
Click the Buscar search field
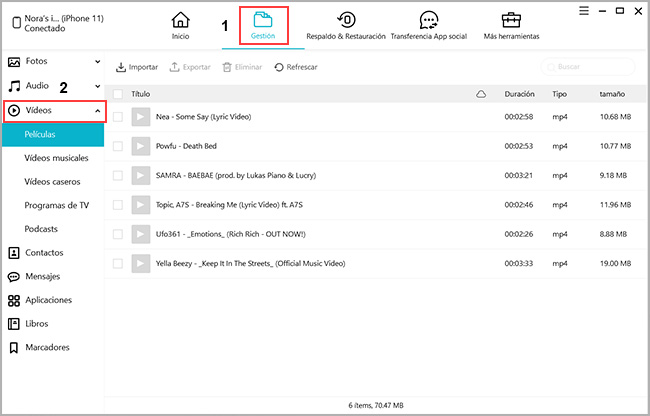(588, 67)
